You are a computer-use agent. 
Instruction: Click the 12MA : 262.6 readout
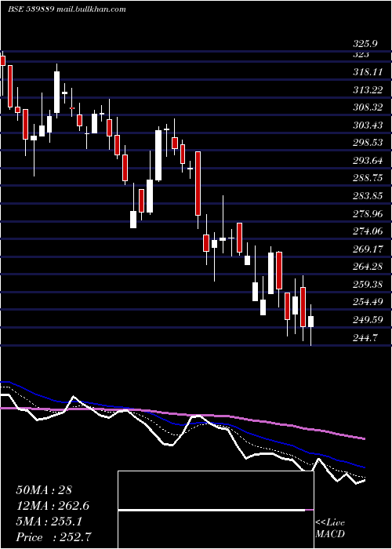click(x=53, y=506)
